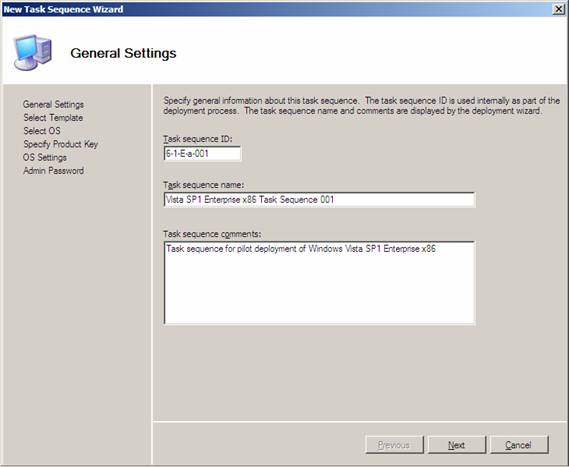
Task: Click the Task sequence comments label
Action: coord(212,234)
